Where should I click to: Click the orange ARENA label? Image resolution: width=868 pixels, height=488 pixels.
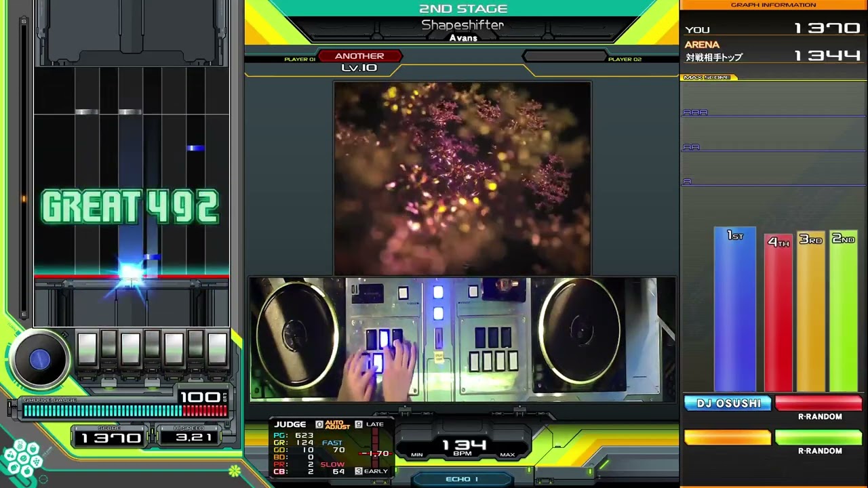tap(702, 45)
